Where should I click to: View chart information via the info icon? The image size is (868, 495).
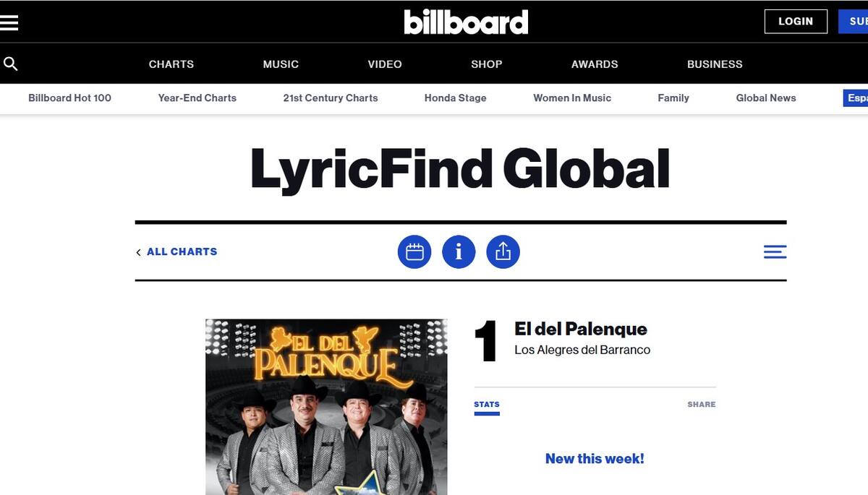[459, 251]
